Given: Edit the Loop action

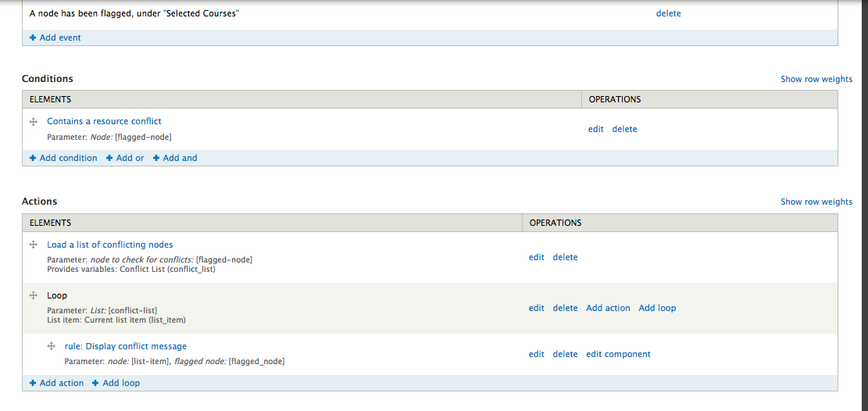Looking at the screenshot, I should click(x=536, y=308).
